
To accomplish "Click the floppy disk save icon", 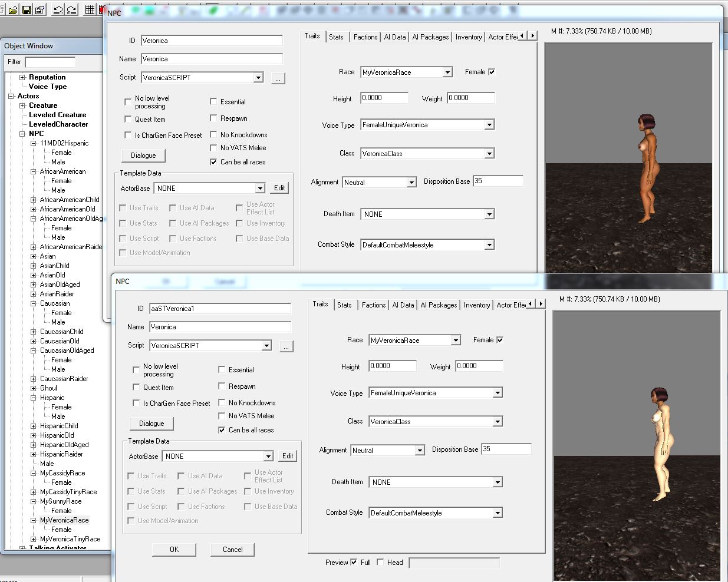I will click(26, 9).
